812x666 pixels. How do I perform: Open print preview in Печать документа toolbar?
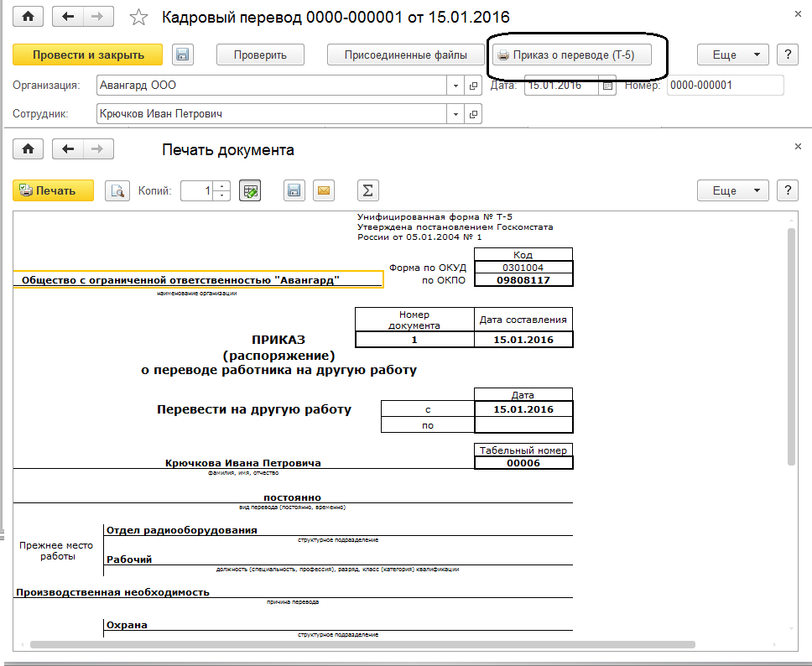(x=117, y=190)
